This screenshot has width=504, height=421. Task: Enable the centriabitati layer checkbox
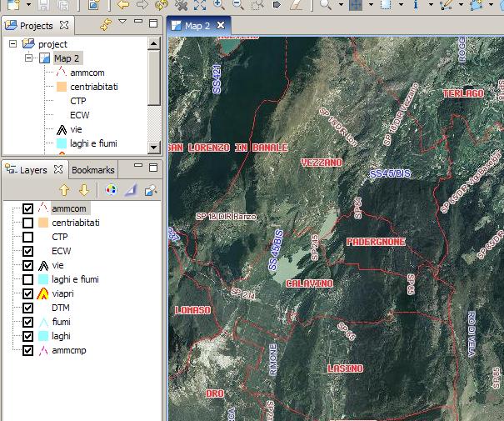pyautogui.click(x=27, y=223)
